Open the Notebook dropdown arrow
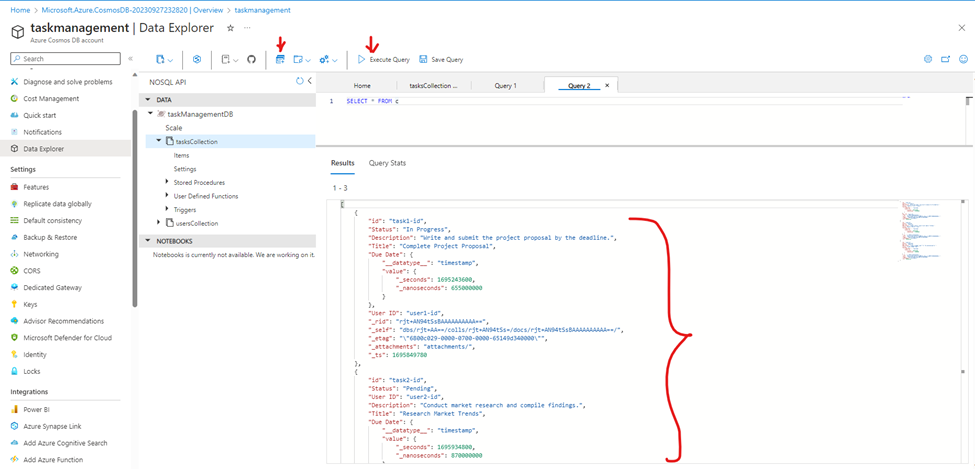This screenshot has height=469, width=975. 236,60
